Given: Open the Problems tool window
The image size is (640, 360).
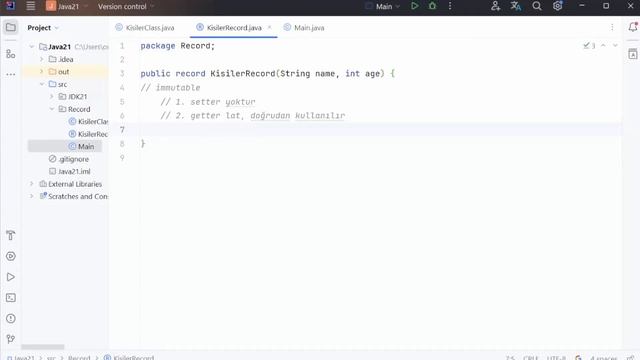Looking at the screenshot, I should point(11,319).
